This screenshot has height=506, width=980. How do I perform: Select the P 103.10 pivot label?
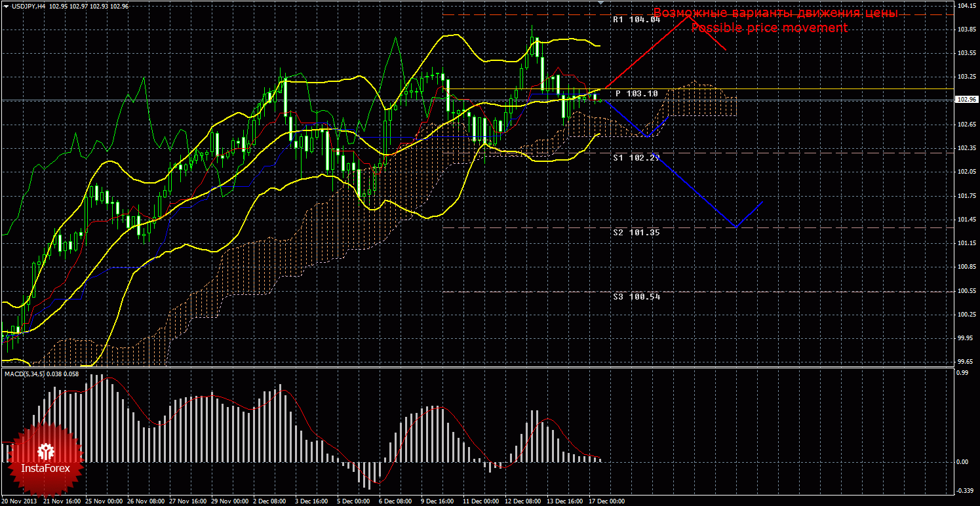pyautogui.click(x=636, y=94)
